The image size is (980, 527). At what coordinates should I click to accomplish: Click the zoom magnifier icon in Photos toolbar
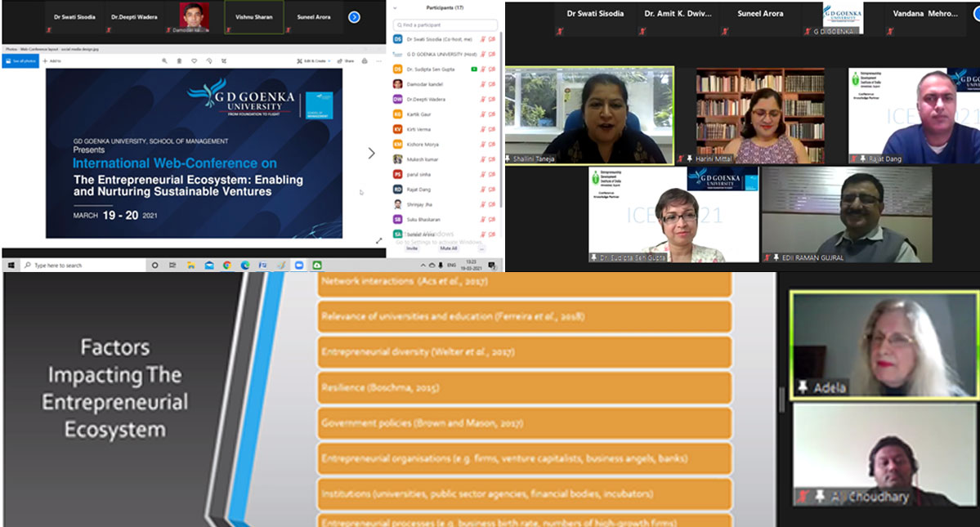click(165, 60)
